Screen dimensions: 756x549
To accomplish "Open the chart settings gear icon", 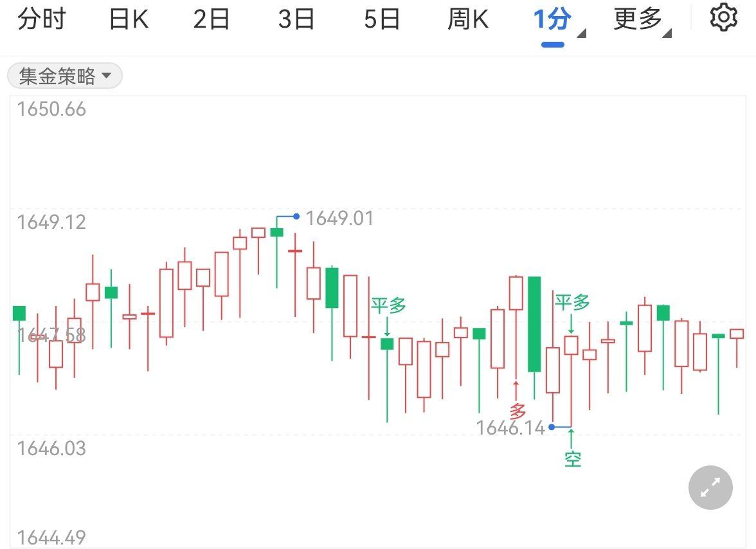I will pos(723,18).
